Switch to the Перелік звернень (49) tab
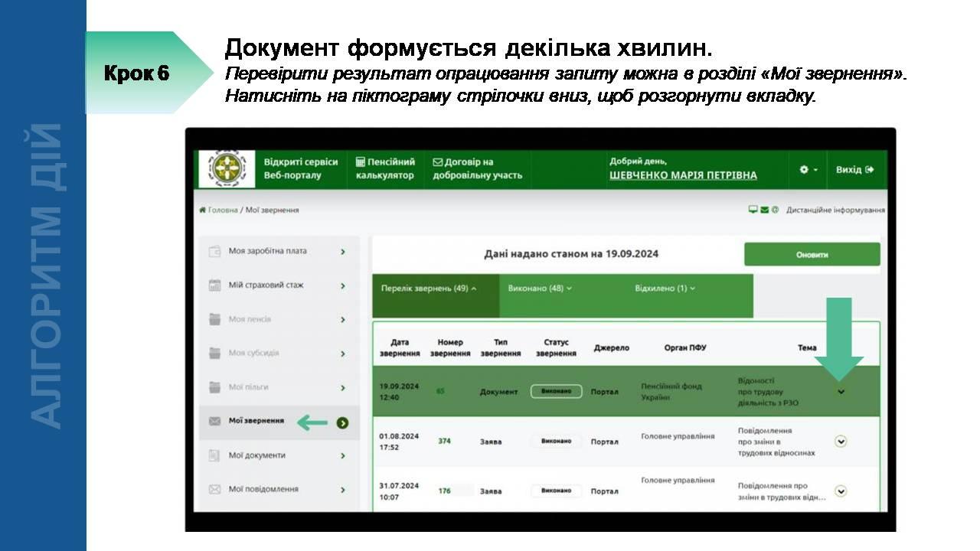 pyautogui.click(x=436, y=295)
